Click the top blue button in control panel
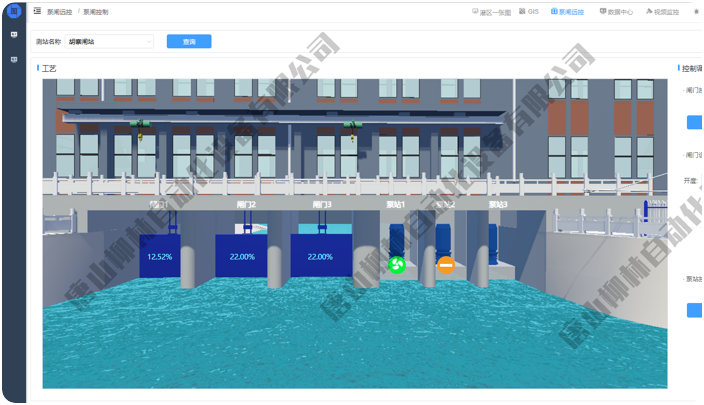Screen dimensions: 704x405 tap(694, 123)
